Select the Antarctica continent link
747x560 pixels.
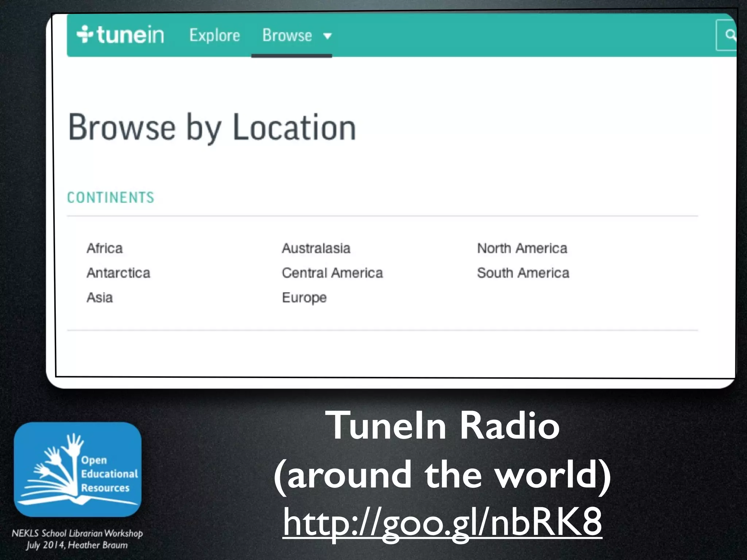[x=118, y=273]
